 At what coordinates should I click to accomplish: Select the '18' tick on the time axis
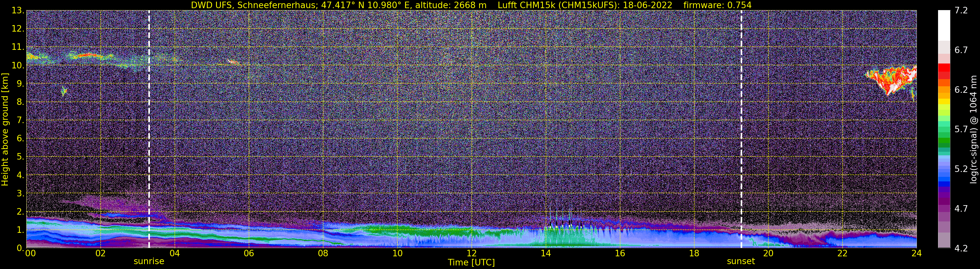tap(694, 253)
